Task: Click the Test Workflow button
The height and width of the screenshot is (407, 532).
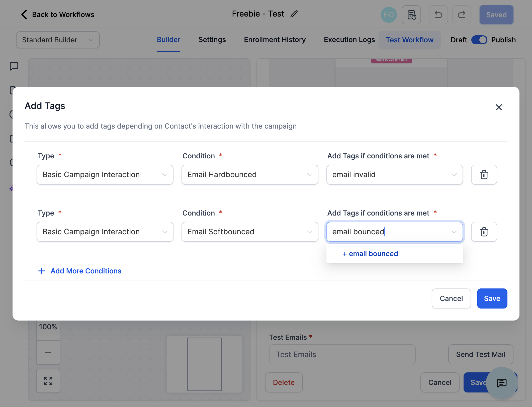Action: tap(410, 40)
